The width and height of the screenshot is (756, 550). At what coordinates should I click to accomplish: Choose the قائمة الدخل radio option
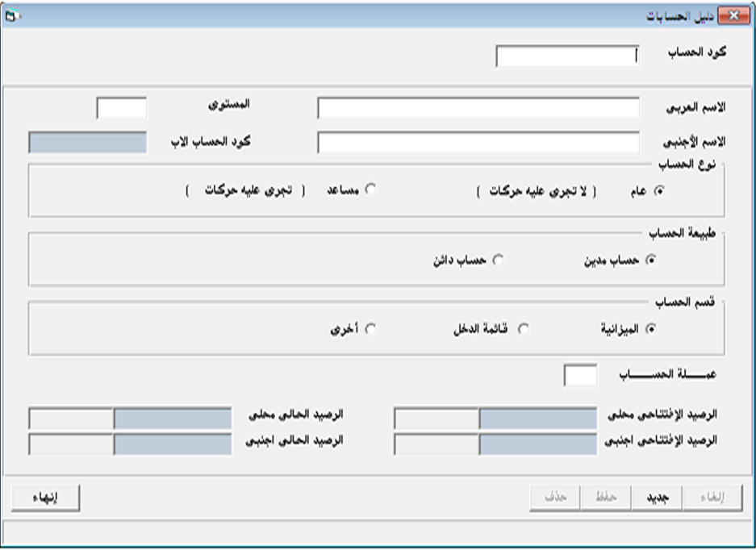522,329
